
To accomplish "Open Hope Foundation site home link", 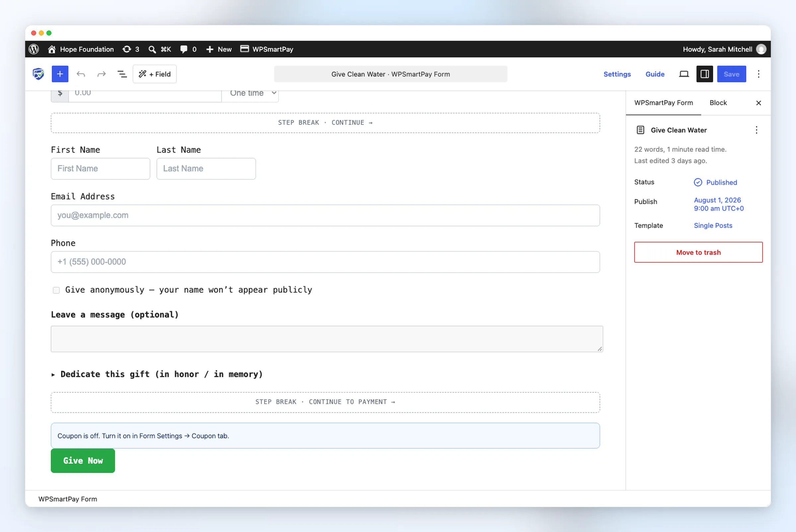I will (81, 49).
